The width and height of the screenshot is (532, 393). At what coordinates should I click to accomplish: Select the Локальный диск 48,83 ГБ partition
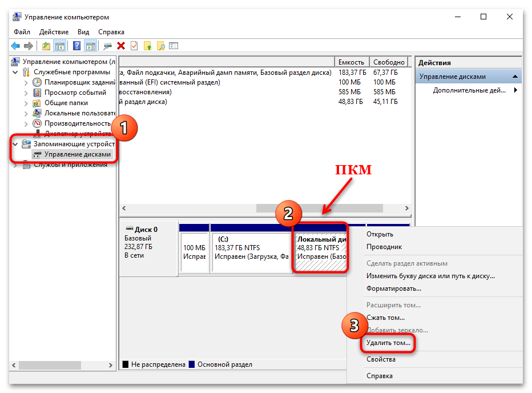coord(321,252)
